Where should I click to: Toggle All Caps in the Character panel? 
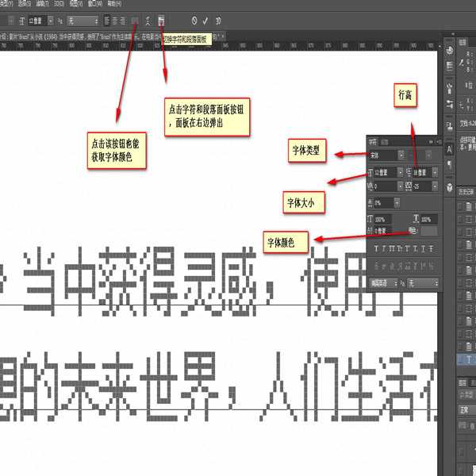coord(392,249)
